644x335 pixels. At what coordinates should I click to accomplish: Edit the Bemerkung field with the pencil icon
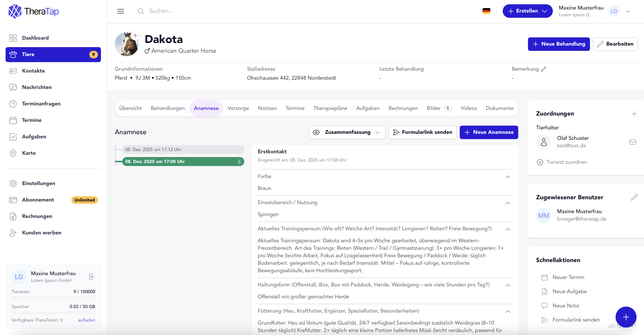point(543,69)
